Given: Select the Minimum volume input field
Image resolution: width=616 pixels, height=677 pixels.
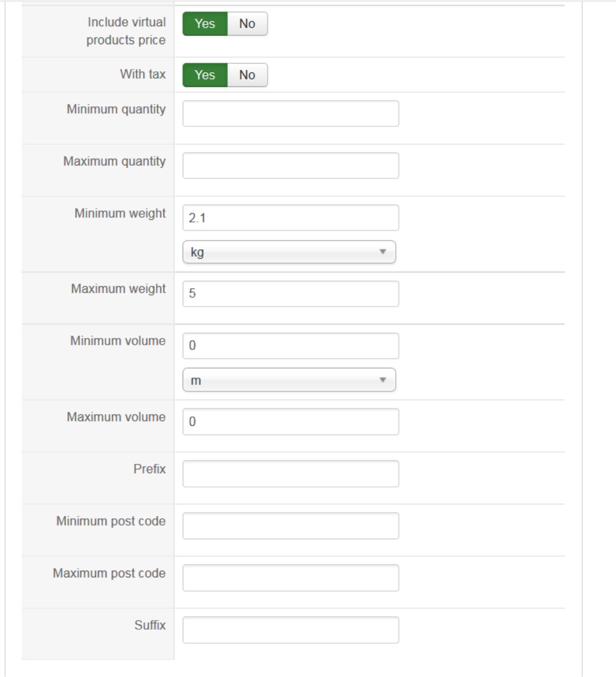Looking at the screenshot, I should point(291,346).
